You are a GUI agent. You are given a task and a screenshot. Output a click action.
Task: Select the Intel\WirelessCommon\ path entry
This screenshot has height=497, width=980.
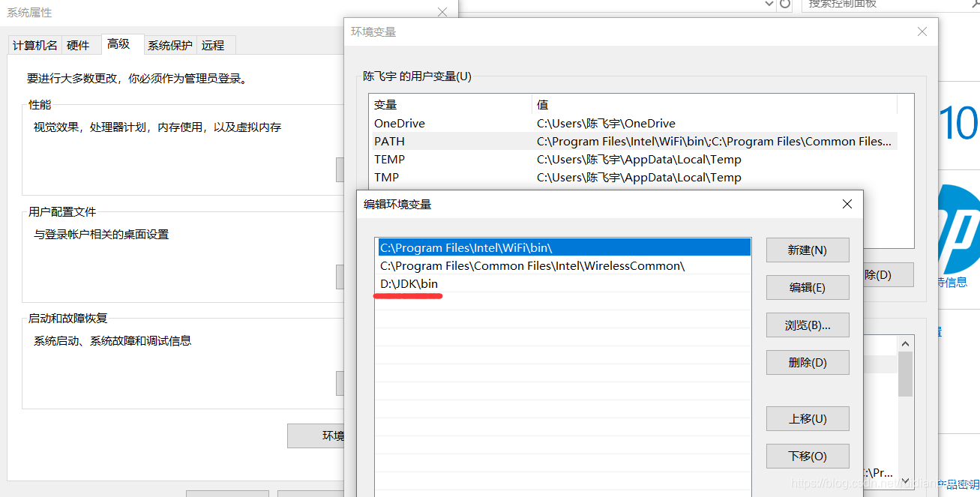(x=564, y=265)
